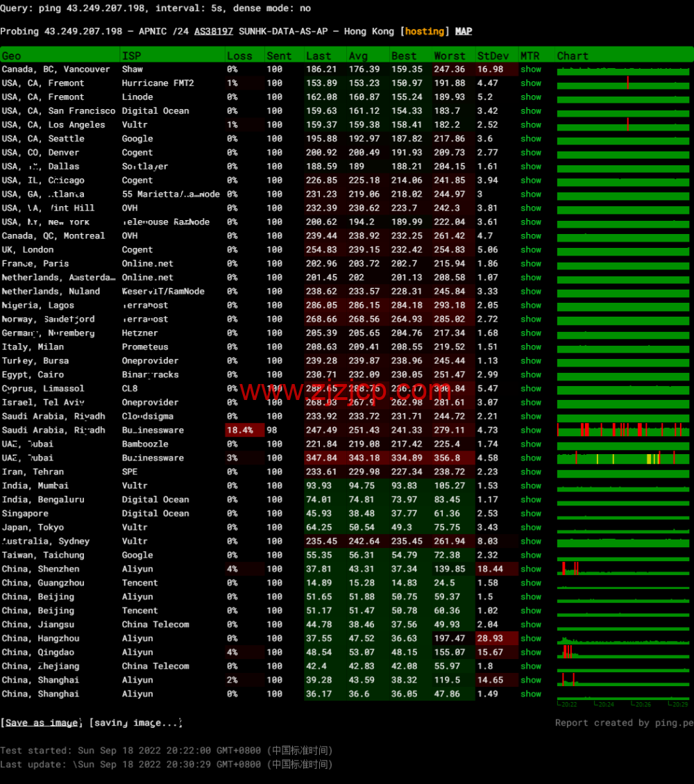Click the Geo column header

click(12, 56)
